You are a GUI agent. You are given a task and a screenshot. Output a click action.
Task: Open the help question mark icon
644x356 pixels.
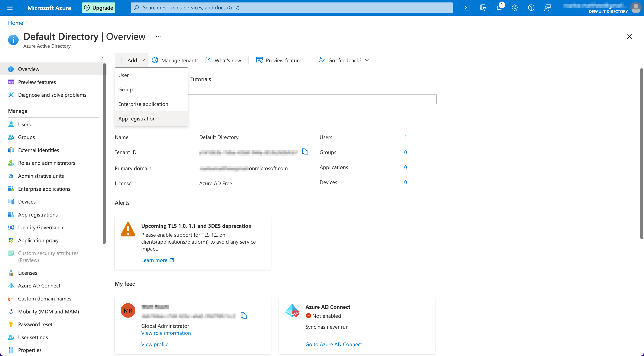pos(531,8)
